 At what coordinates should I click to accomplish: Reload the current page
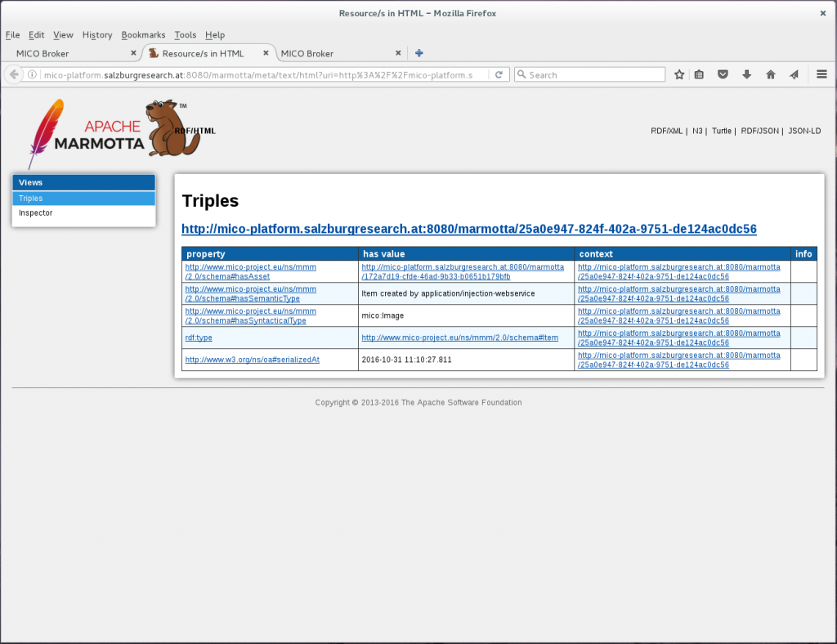point(499,74)
